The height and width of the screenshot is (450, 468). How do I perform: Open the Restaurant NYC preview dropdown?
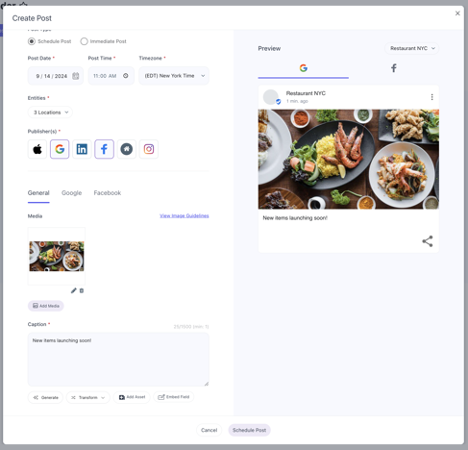(412, 48)
